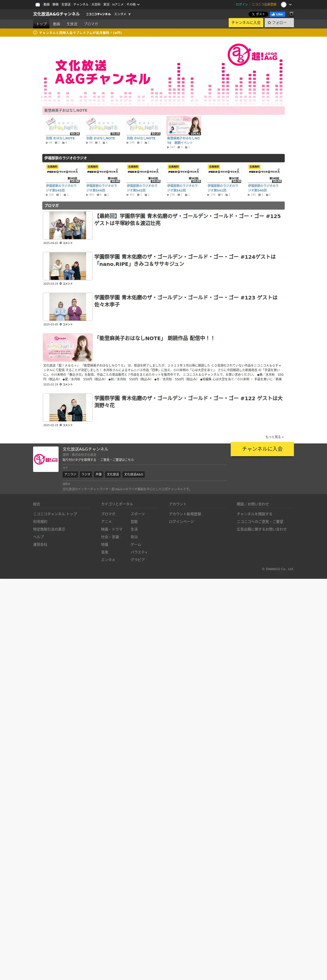Open footer ゲーム category link
This screenshot has height=980, width=327.
[136, 544]
